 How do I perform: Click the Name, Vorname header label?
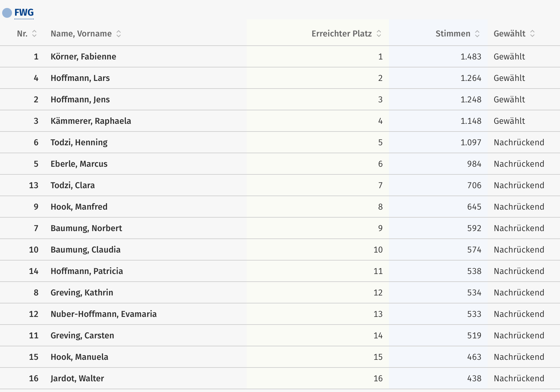[81, 34]
